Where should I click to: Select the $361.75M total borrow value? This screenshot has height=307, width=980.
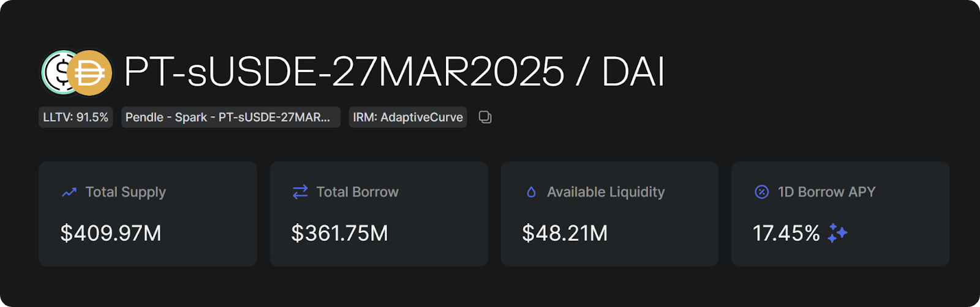click(339, 233)
